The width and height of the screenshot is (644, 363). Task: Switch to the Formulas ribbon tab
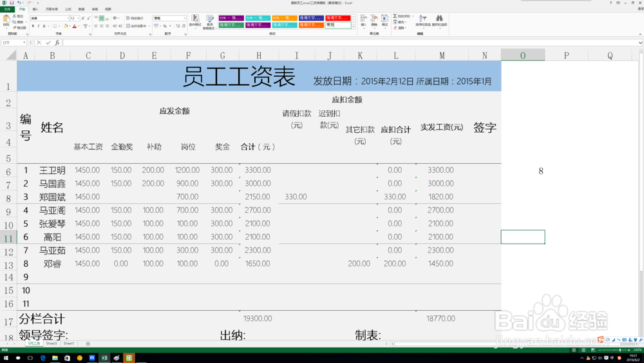coord(68,9)
